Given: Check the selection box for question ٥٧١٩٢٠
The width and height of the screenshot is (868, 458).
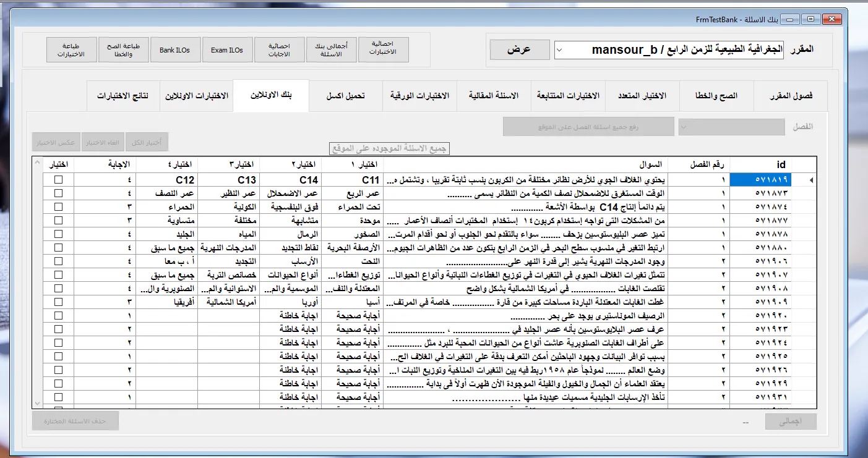Looking at the screenshot, I should (59, 315).
